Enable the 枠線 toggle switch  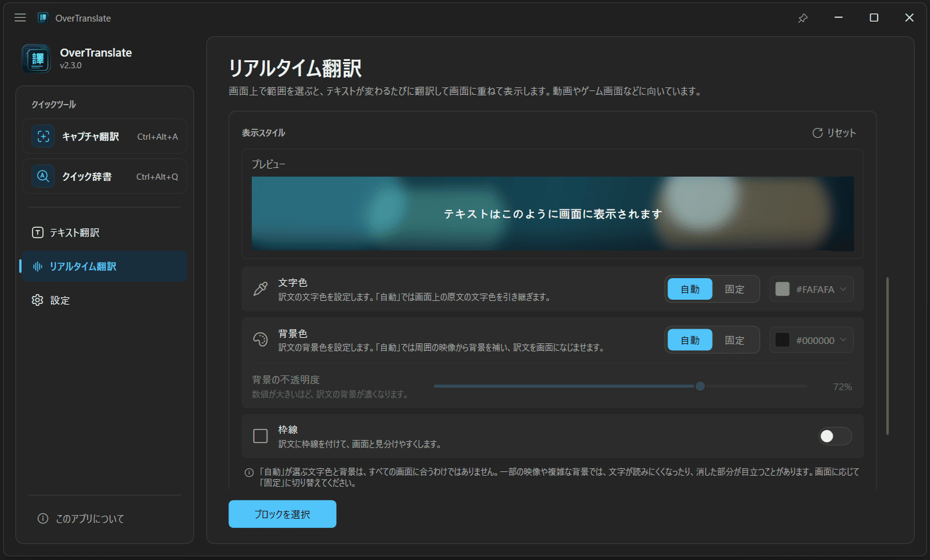(835, 436)
